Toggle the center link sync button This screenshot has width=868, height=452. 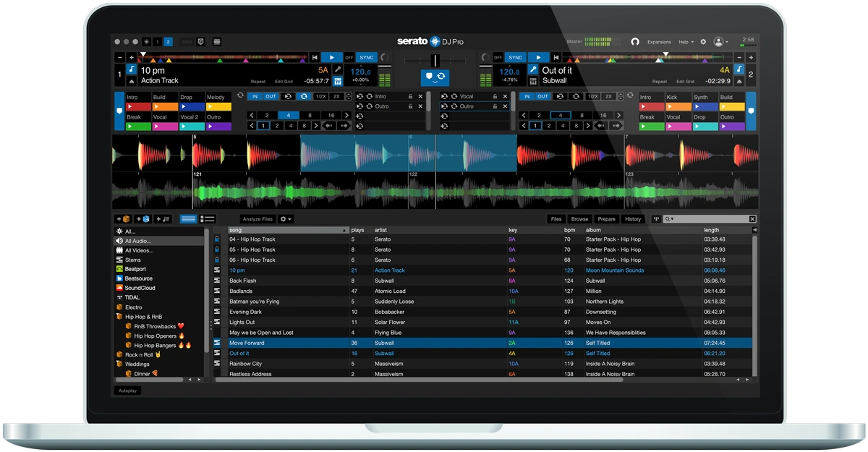pos(435,77)
